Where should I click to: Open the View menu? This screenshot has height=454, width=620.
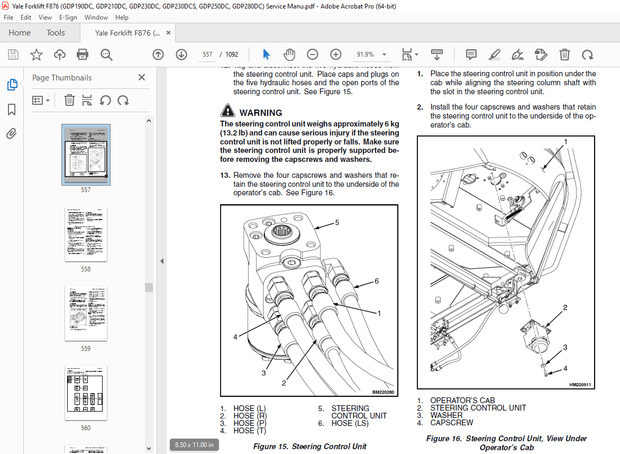click(x=45, y=17)
